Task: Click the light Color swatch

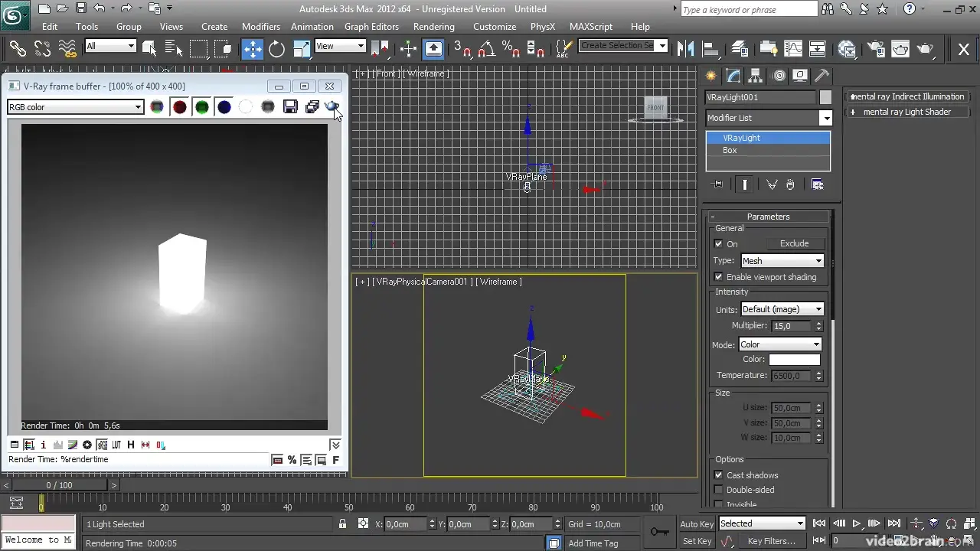Action: 794,360
